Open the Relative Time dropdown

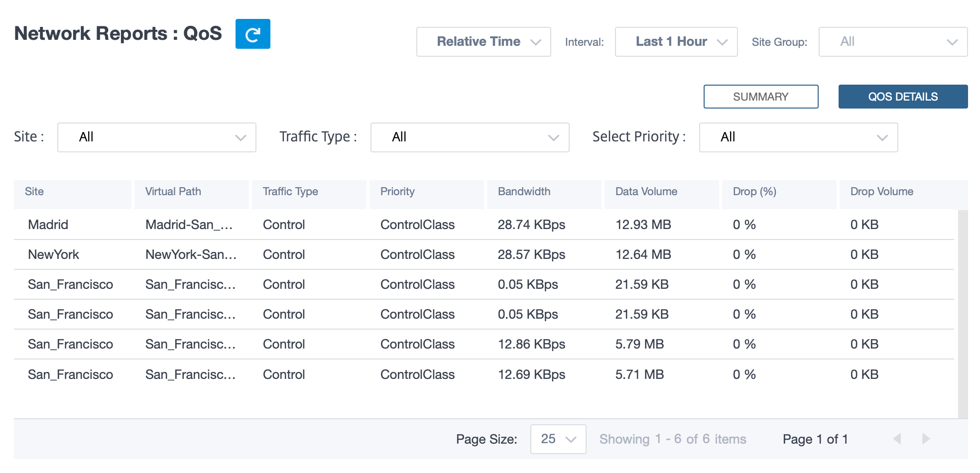pyautogui.click(x=484, y=42)
